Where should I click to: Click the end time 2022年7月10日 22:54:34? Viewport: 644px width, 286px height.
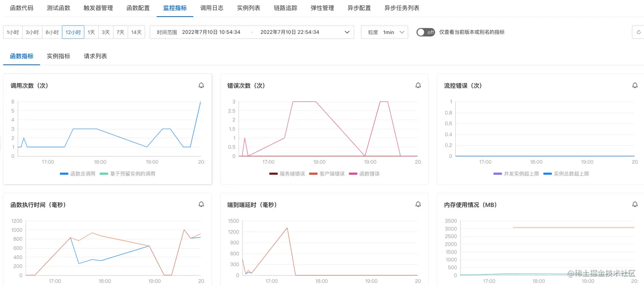point(290,32)
